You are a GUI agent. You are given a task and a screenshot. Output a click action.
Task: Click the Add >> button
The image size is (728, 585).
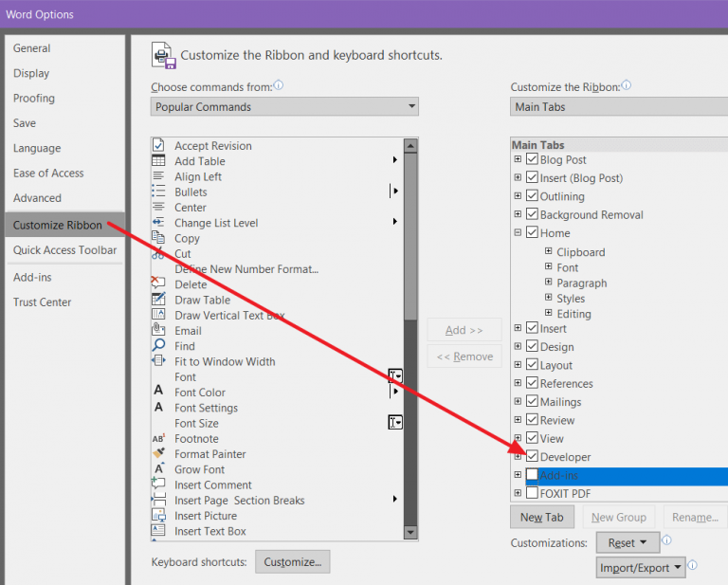[x=464, y=330]
